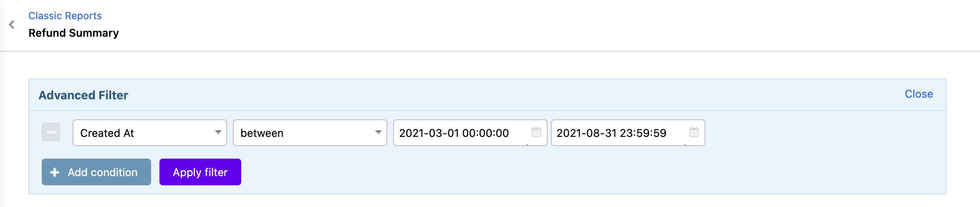Click the resize dot under end date field

click(x=685, y=144)
